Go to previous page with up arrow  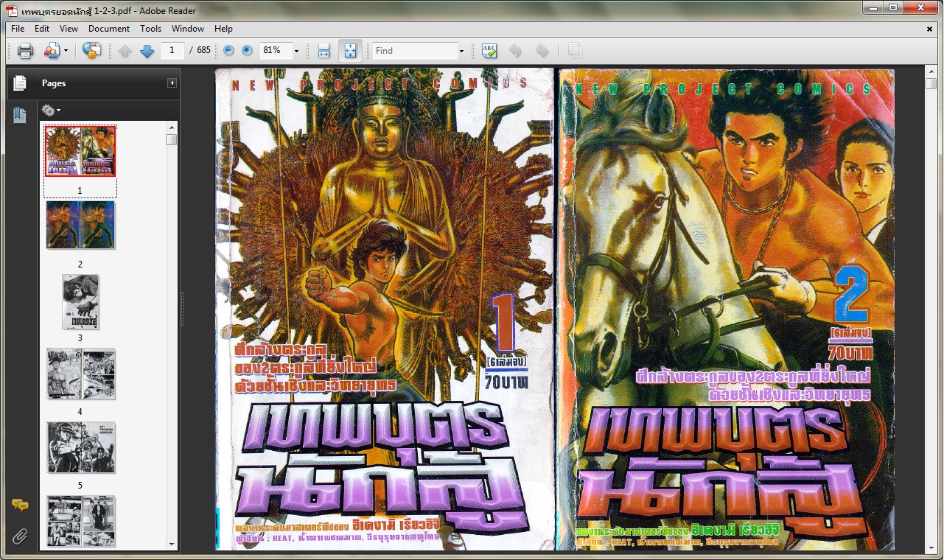tap(125, 51)
